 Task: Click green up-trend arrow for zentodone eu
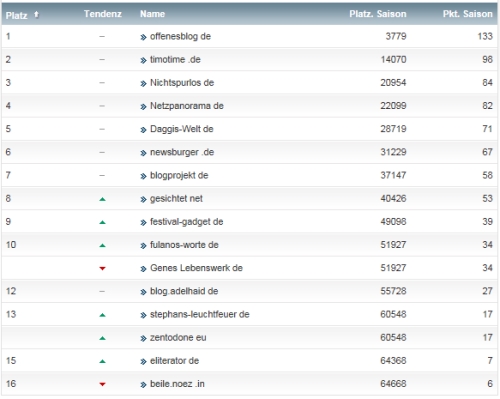(102, 338)
